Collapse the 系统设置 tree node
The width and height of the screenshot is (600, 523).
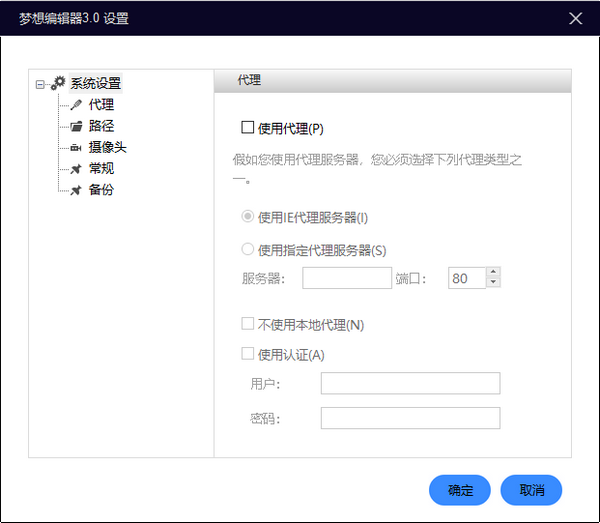coord(40,84)
